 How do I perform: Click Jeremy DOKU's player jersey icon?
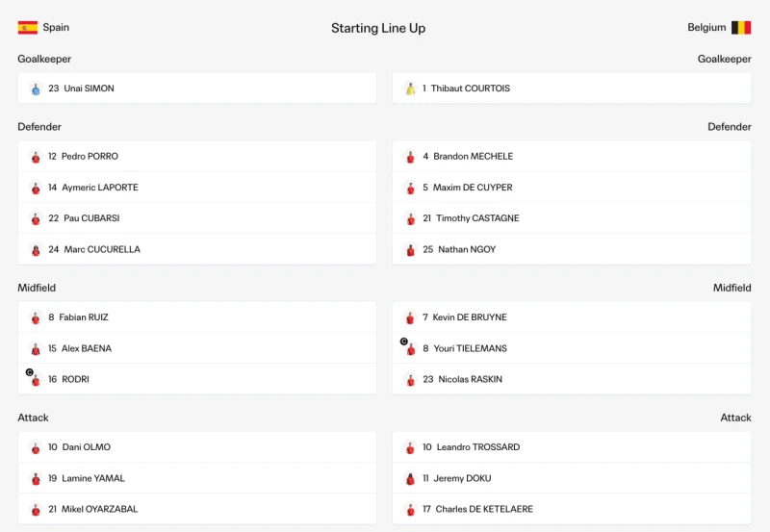click(x=410, y=478)
